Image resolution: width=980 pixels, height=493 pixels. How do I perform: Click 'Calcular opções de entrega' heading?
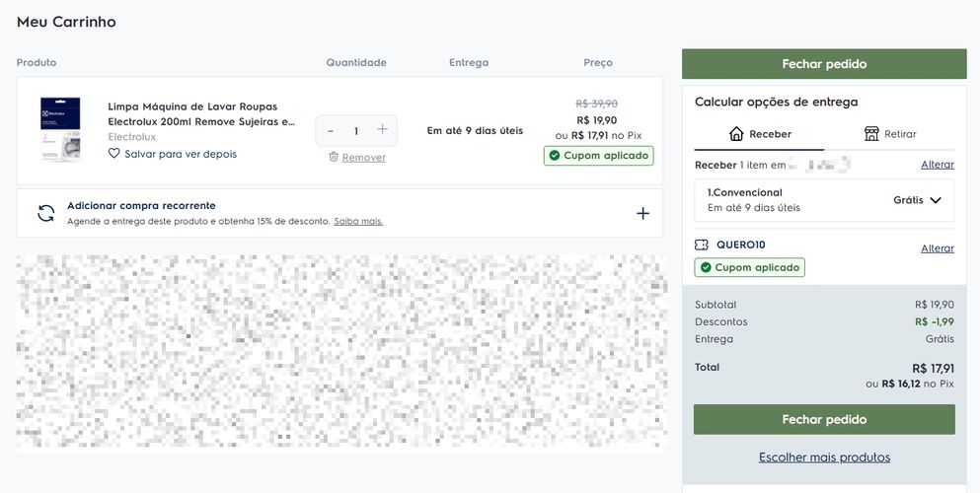click(x=777, y=102)
